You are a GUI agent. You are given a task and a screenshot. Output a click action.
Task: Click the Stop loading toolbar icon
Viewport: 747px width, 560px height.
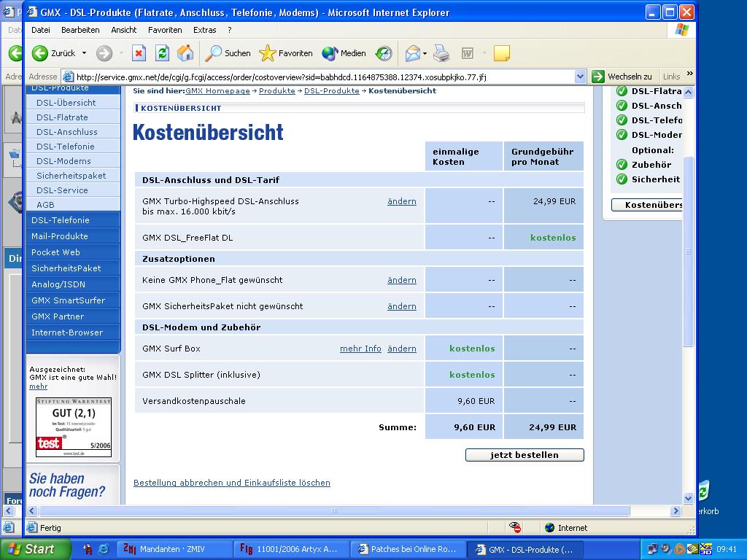tap(139, 53)
